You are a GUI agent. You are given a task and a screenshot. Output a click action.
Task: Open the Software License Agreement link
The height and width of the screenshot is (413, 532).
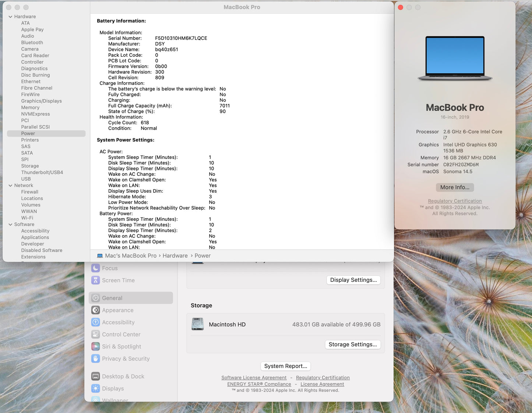254,378
